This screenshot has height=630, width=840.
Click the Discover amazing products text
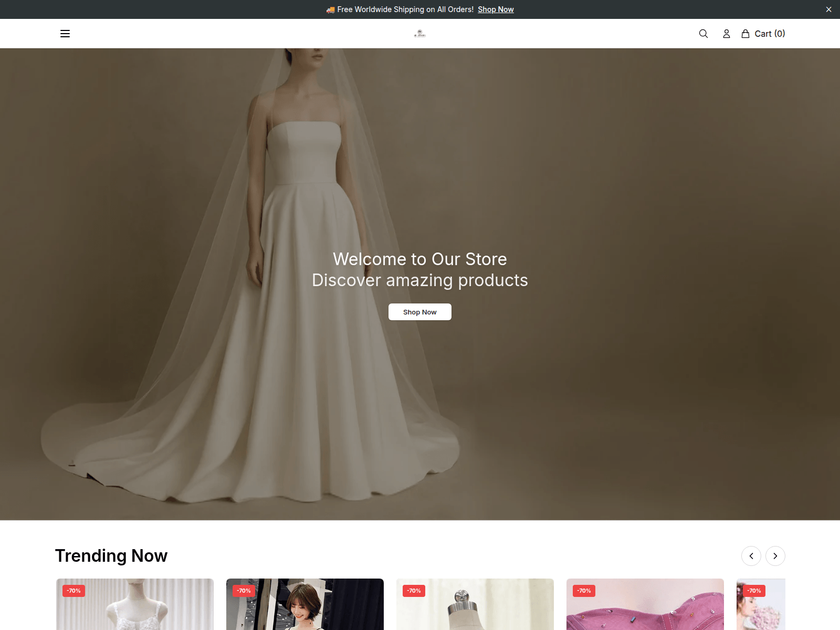coord(420,280)
